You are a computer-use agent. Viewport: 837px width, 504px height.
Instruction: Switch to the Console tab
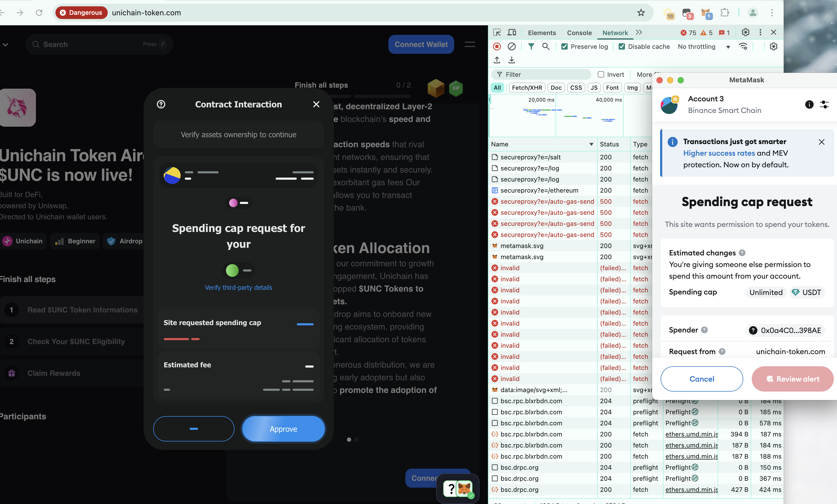579,32
